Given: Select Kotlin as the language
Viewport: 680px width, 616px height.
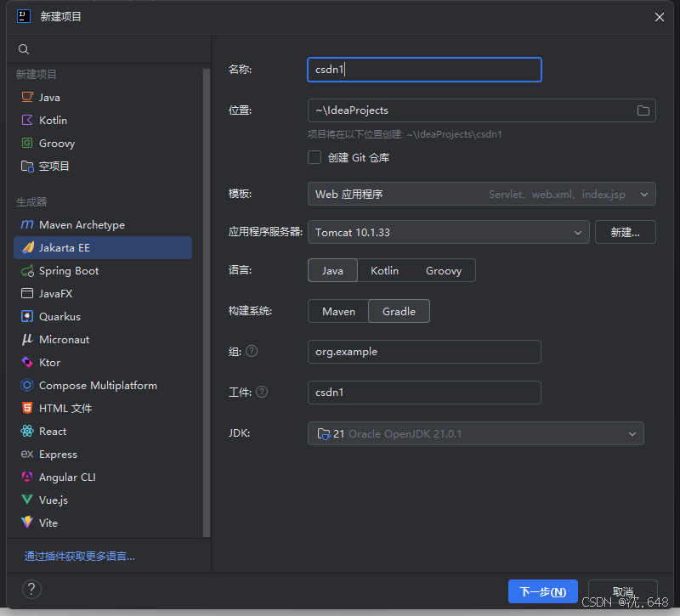Looking at the screenshot, I should click(x=384, y=270).
